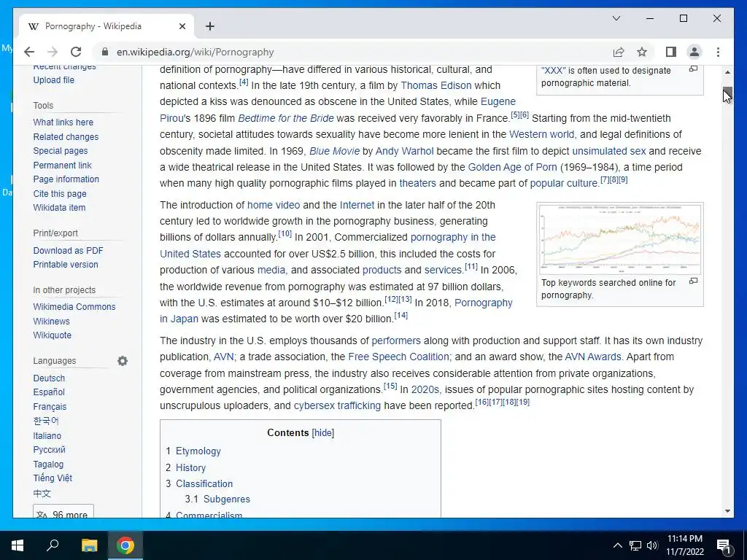Viewport: 747px width, 560px height.
Task: Download the article as PDF
Action: pos(68,251)
